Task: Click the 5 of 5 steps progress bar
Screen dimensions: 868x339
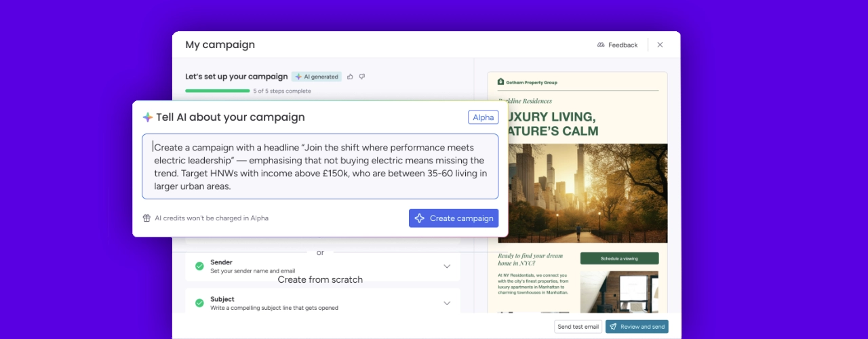Action: 217,91
